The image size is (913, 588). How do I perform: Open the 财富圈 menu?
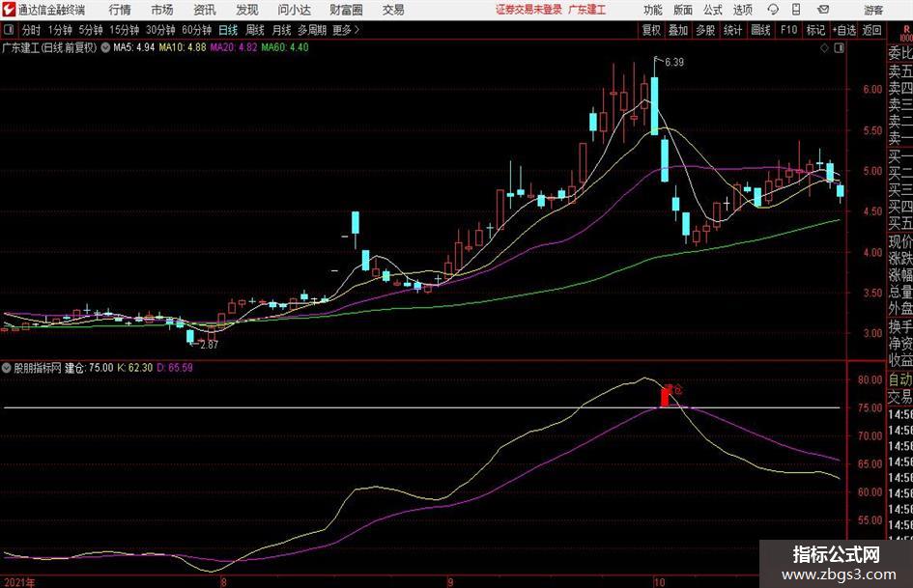(346, 10)
